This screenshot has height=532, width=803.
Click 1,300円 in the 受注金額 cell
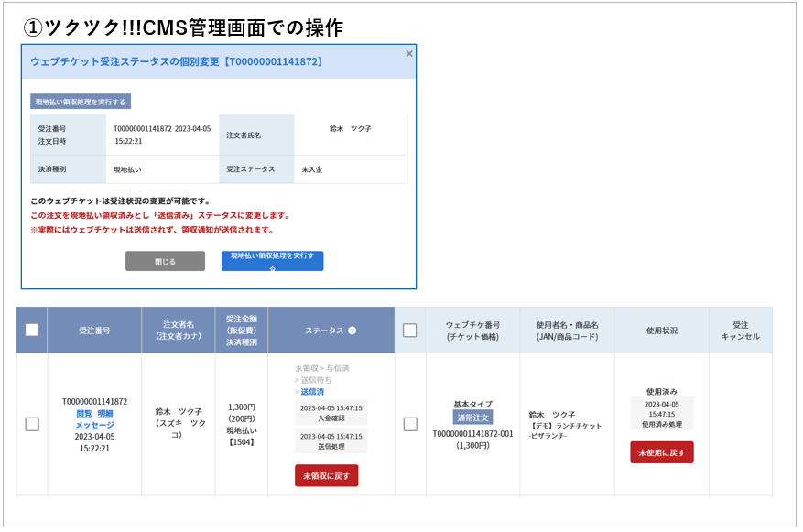coord(242,407)
